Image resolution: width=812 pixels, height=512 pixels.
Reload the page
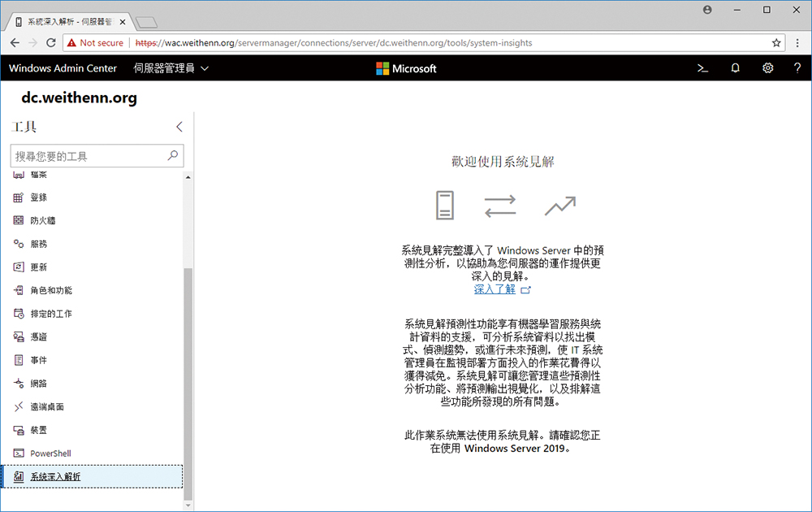click(x=50, y=43)
